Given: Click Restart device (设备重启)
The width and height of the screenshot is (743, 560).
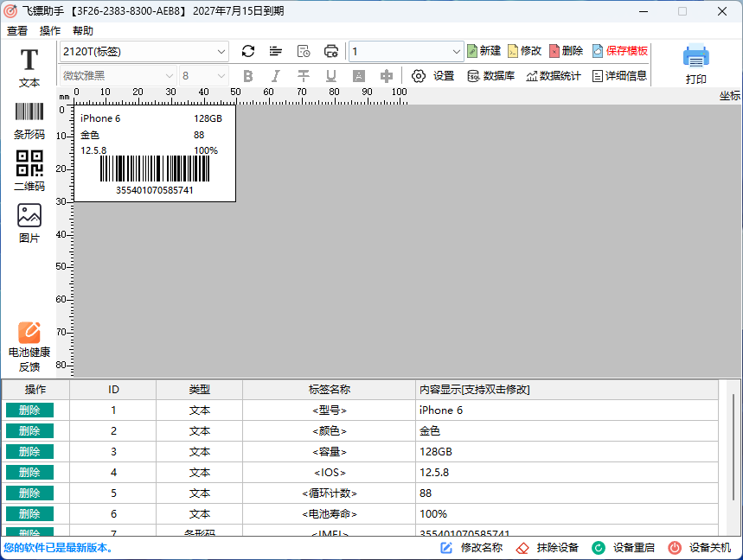Looking at the screenshot, I should 623,548.
